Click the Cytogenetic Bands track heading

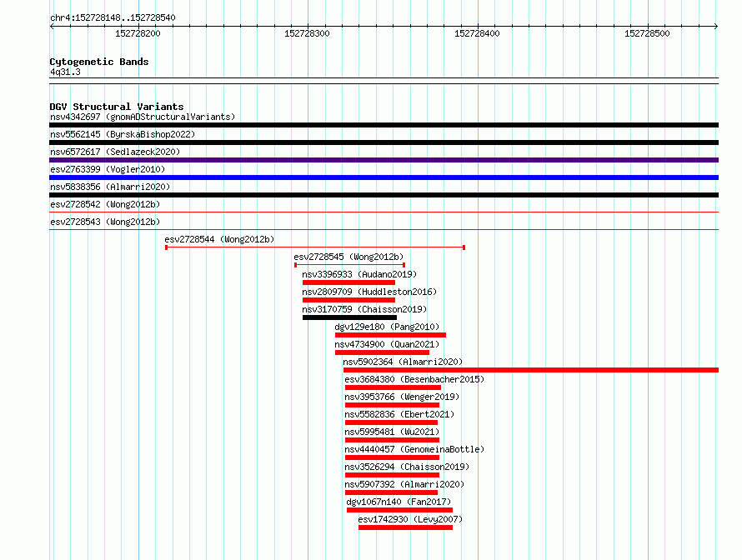click(x=99, y=62)
